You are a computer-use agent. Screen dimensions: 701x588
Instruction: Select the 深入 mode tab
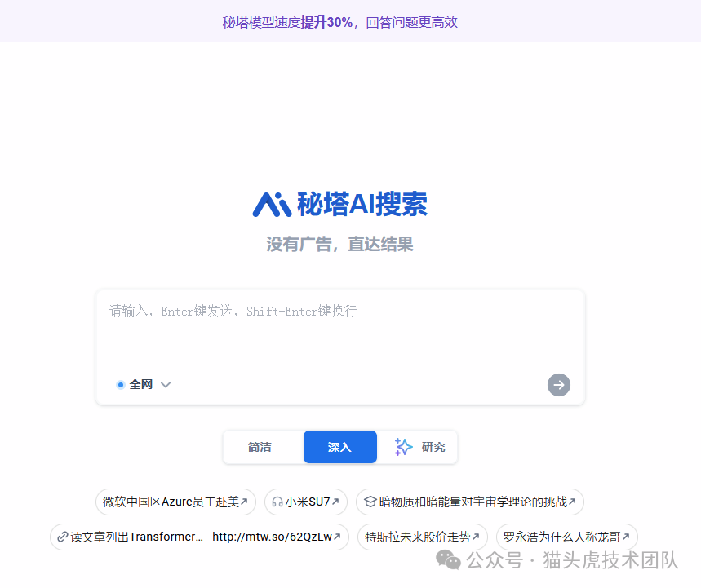(x=339, y=447)
